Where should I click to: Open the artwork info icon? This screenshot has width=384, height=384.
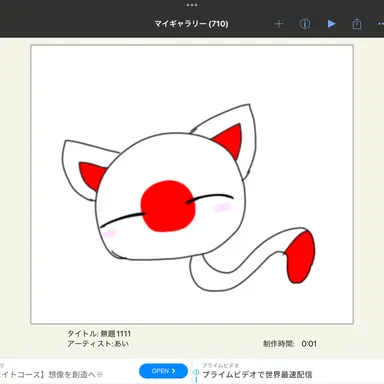coord(305,24)
